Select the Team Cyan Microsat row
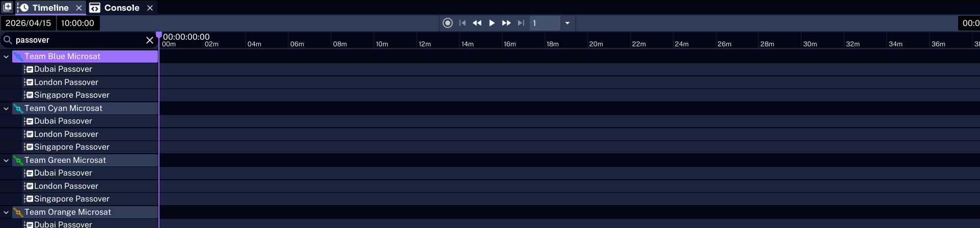The width and height of the screenshot is (980, 228). click(x=85, y=108)
